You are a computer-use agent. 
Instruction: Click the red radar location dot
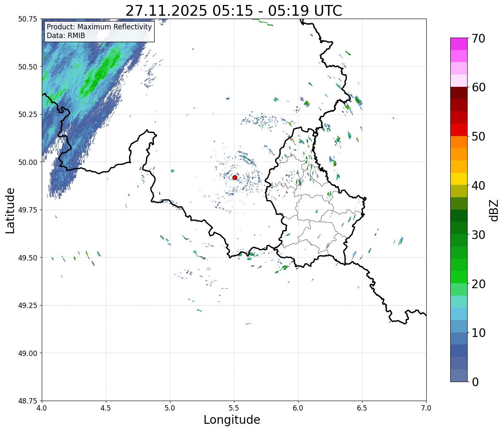point(235,177)
